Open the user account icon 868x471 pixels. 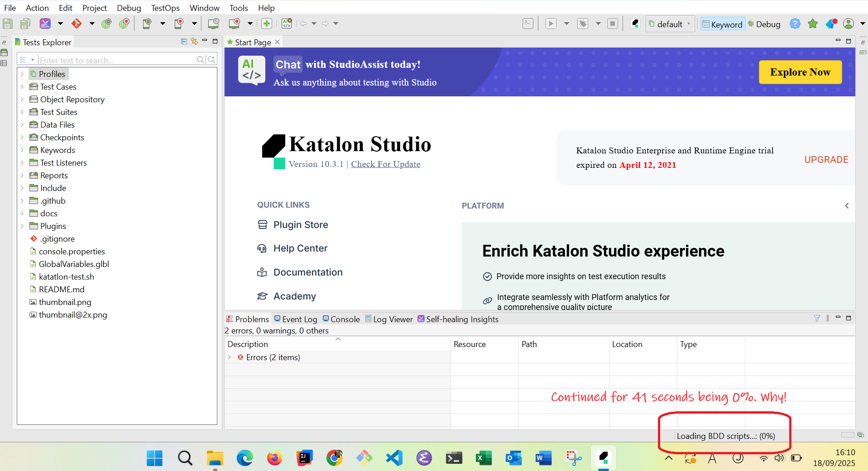pyautogui.click(x=849, y=24)
